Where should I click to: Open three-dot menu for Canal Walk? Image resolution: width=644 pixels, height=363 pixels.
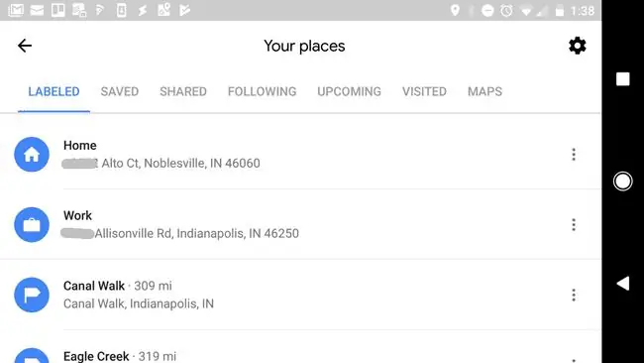[x=574, y=295]
